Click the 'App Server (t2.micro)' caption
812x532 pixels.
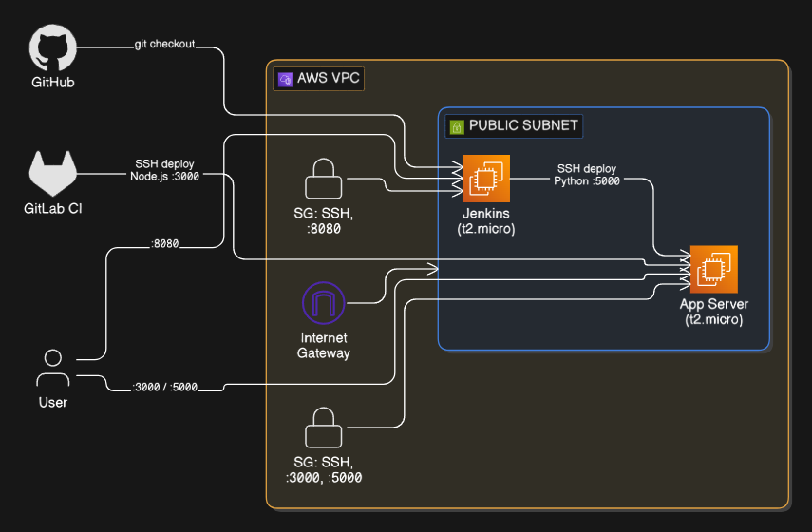coord(713,312)
